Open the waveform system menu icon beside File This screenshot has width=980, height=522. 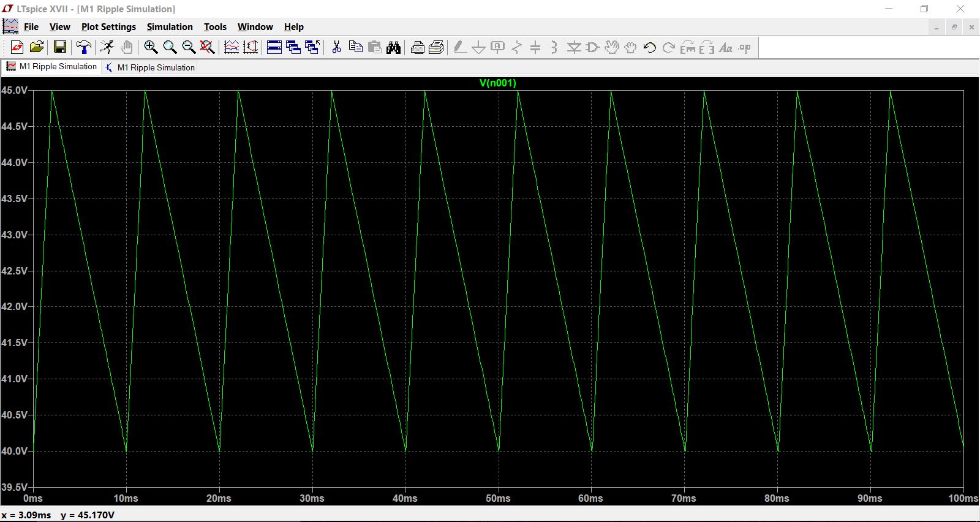tap(10, 26)
